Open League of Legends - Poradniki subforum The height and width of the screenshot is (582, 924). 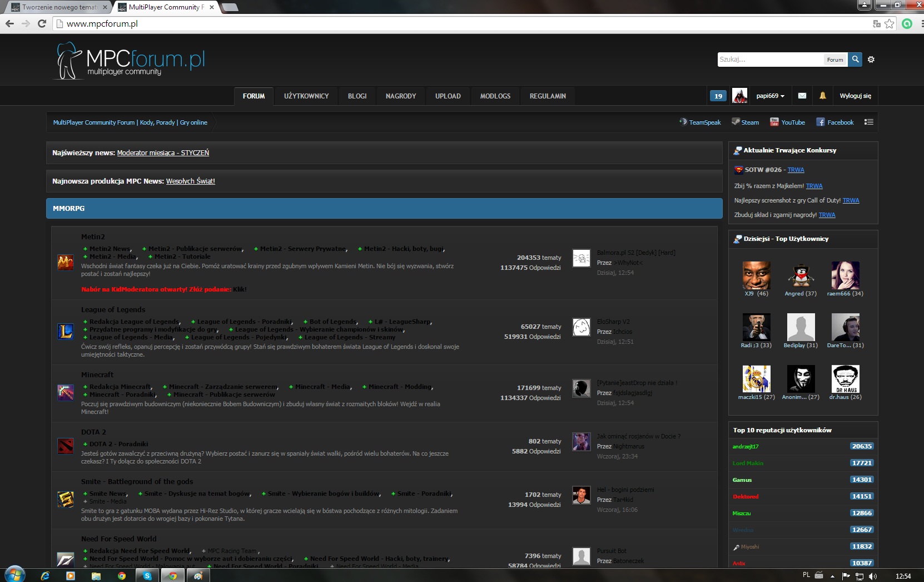click(x=245, y=322)
